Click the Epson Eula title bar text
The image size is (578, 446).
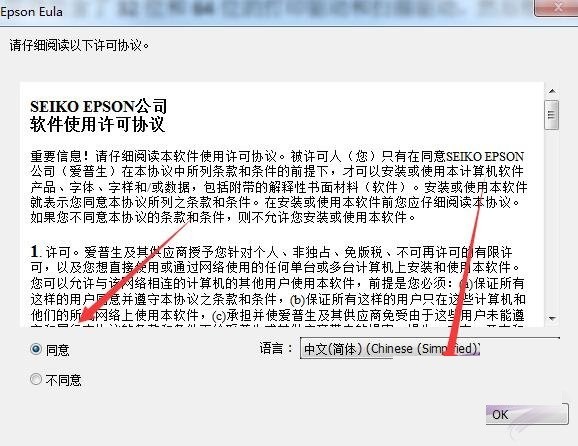click(x=31, y=12)
